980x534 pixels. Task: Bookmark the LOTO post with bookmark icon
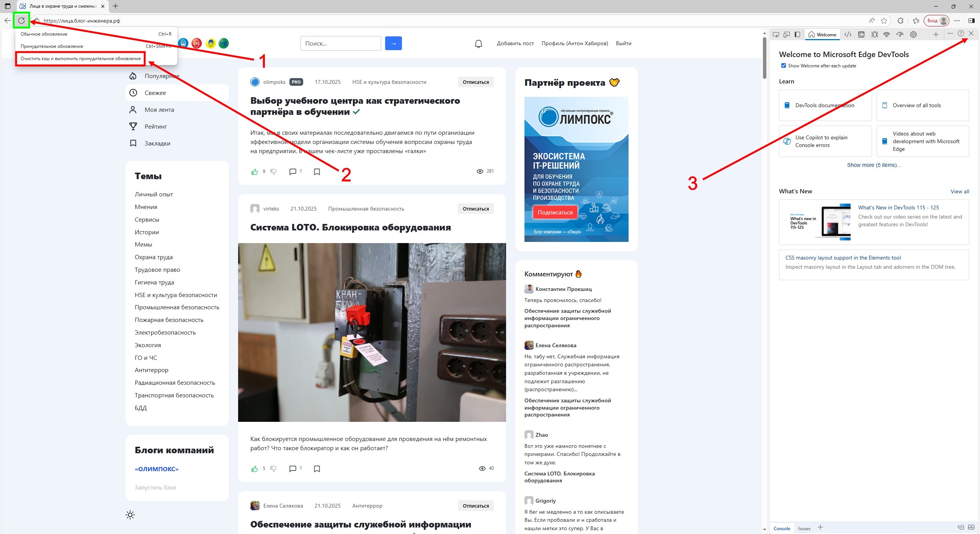[317, 469]
